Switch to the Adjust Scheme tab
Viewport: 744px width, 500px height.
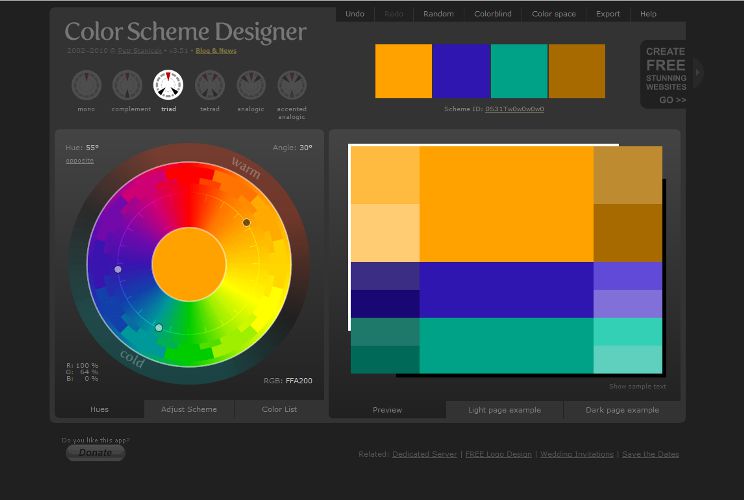click(189, 409)
